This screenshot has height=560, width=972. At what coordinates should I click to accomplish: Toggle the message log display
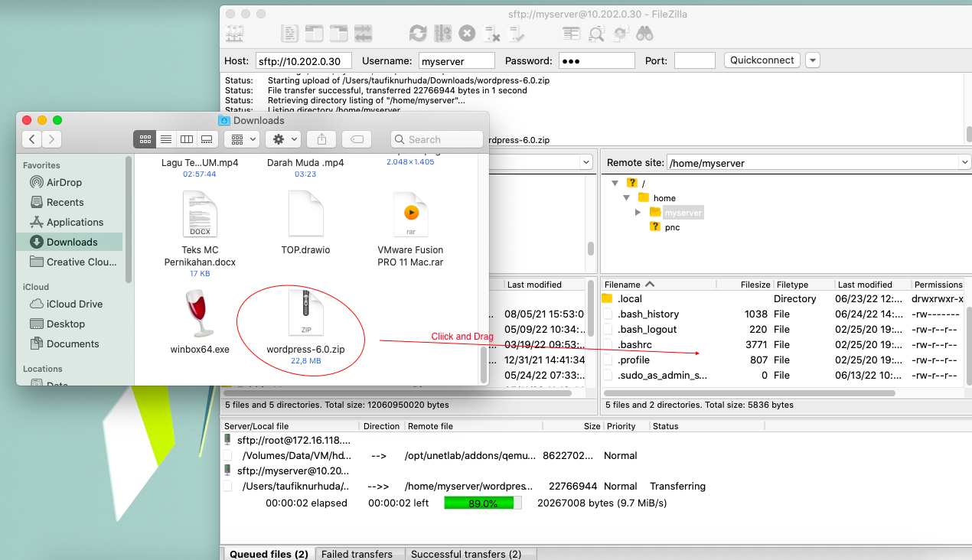pos(290,33)
